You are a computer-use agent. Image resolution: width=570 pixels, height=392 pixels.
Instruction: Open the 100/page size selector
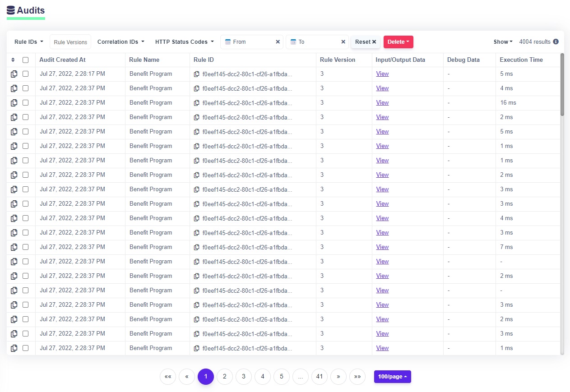pyautogui.click(x=392, y=377)
